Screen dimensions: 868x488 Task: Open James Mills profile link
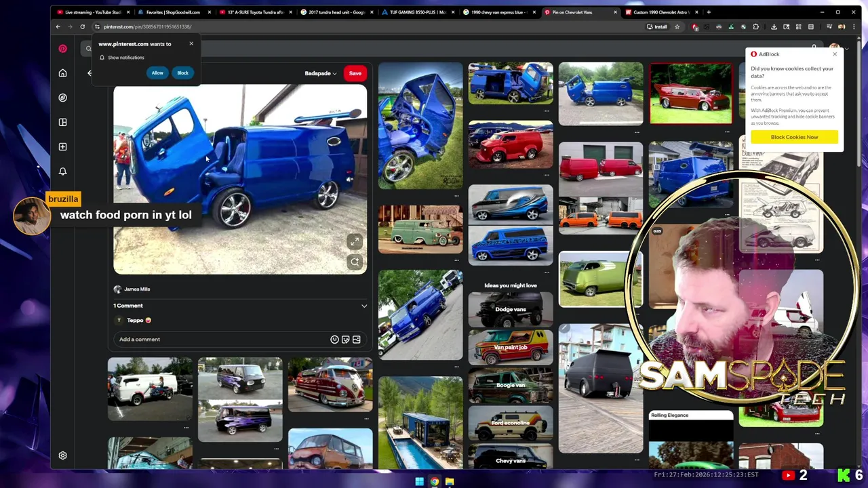click(137, 289)
